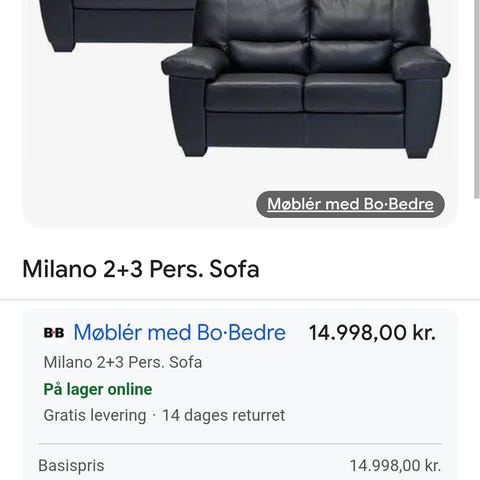The height and width of the screenshot is (480, 480).
Task: Open the Møblér med Bo·Bedre seller link
Action: tap(180, 333)
